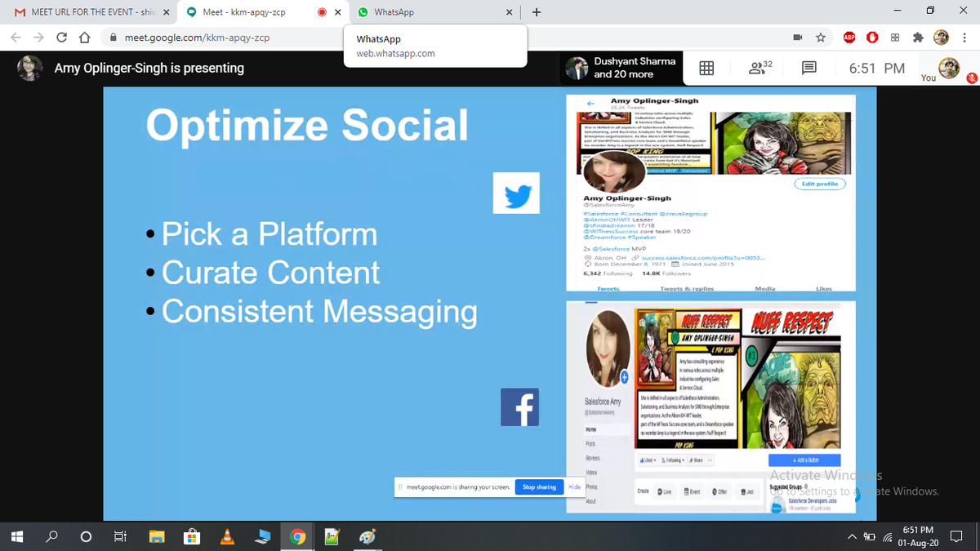Open the Extensions puzzle menu
The width and height of the screenshot is (980, 551).
point(918,38)
